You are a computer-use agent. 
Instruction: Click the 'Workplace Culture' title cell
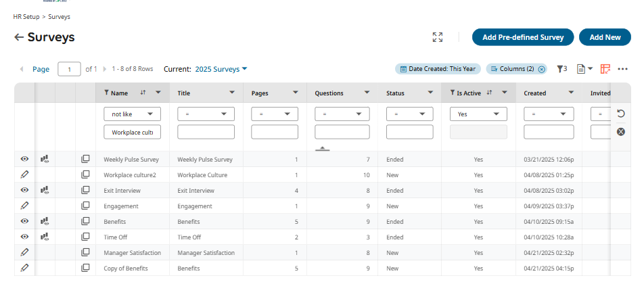[202, 174]
